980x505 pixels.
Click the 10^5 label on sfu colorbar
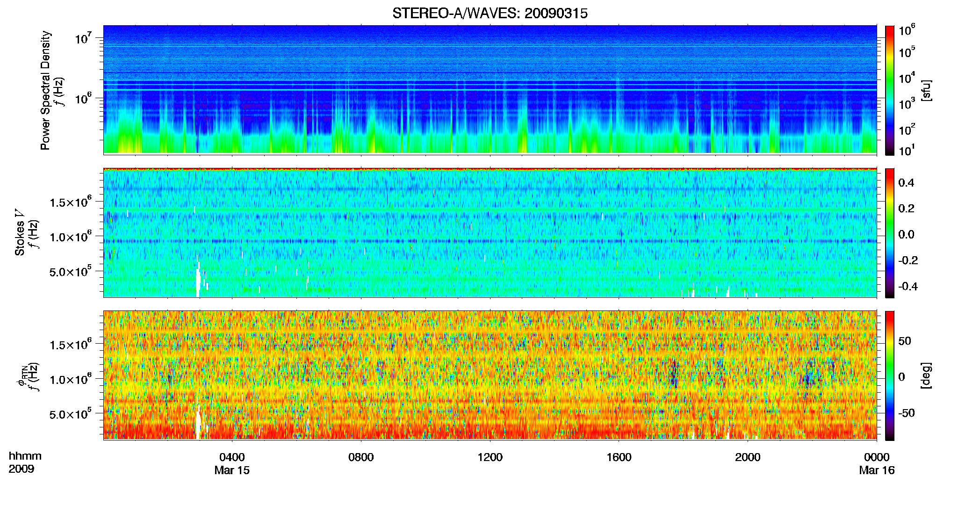907,52
